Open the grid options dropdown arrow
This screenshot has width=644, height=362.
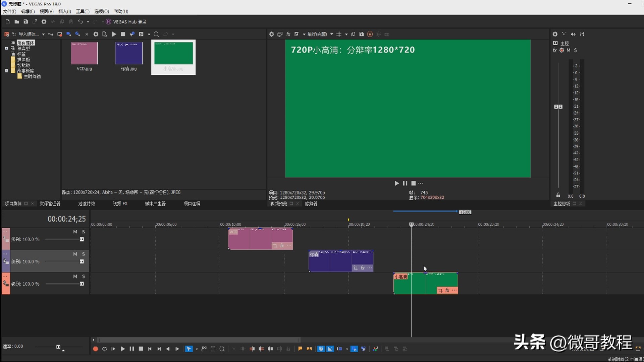coord(346,34)
